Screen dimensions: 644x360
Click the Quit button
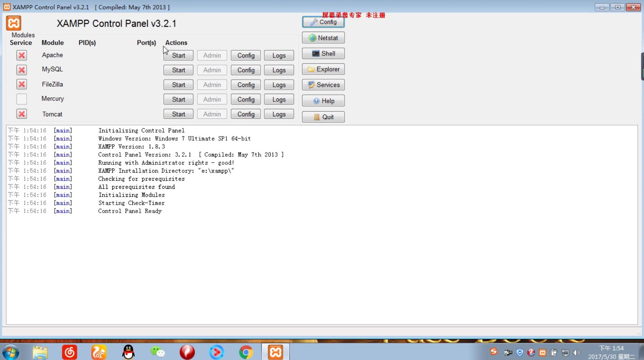pyautogui.click(x=323, y=117)
